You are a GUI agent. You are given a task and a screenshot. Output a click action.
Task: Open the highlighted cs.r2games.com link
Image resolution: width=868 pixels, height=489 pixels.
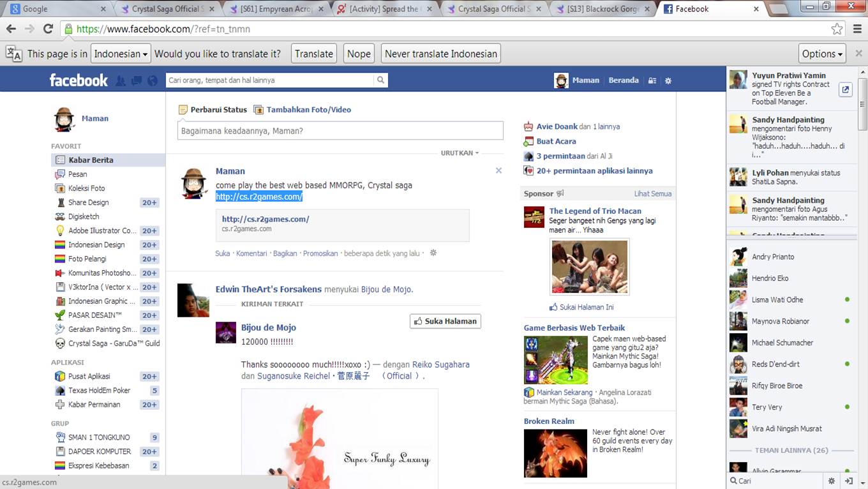258,197
